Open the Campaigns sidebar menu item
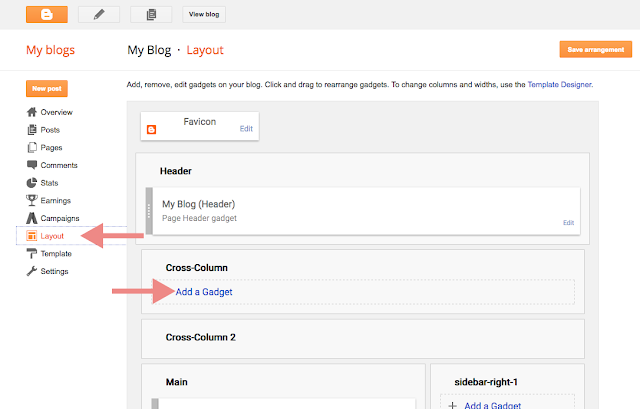Viewport: 640px width, 409px height. (59, 218)
